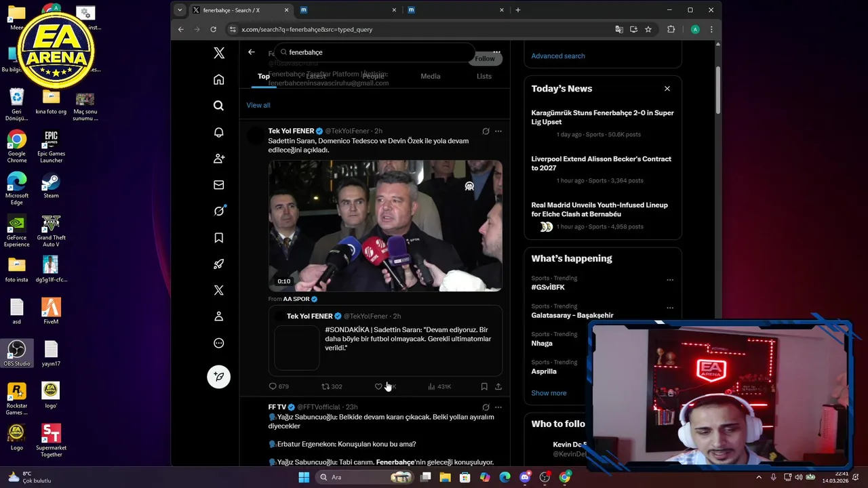Open the #GSvİBFK trending topic
The width and height of the screenshot is (868, 488).
[x=548, y=287]
